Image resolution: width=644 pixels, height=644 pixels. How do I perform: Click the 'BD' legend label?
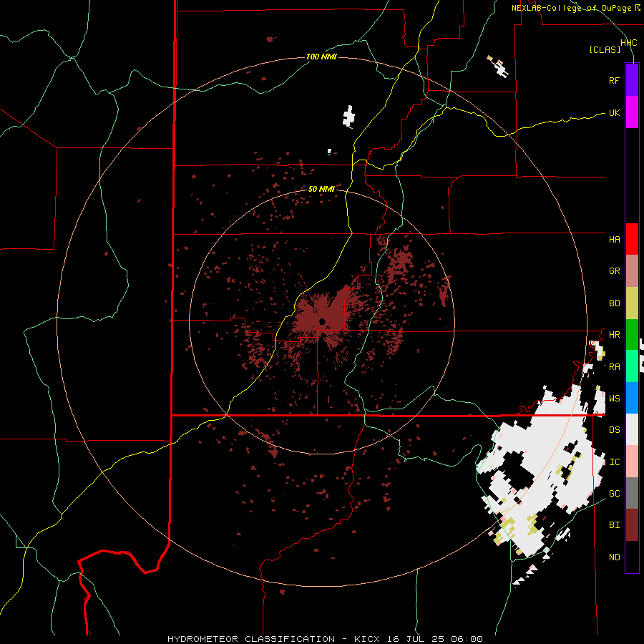click(x=614, y=303)
